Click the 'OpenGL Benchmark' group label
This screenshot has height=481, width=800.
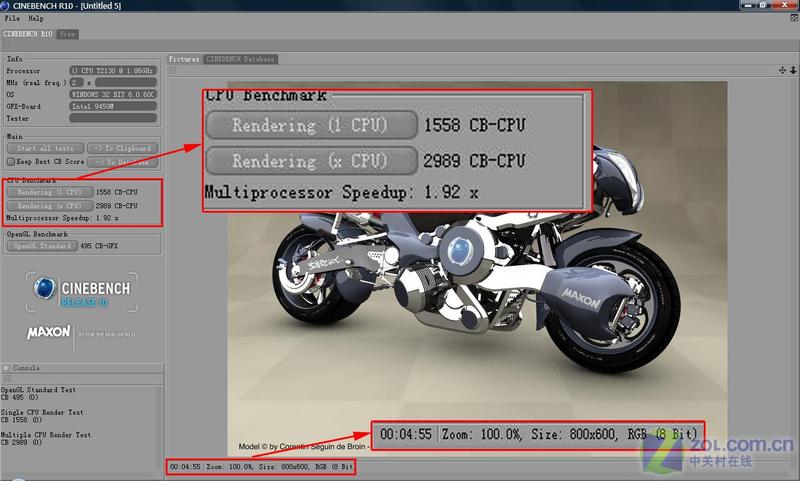tap(37, 234)
